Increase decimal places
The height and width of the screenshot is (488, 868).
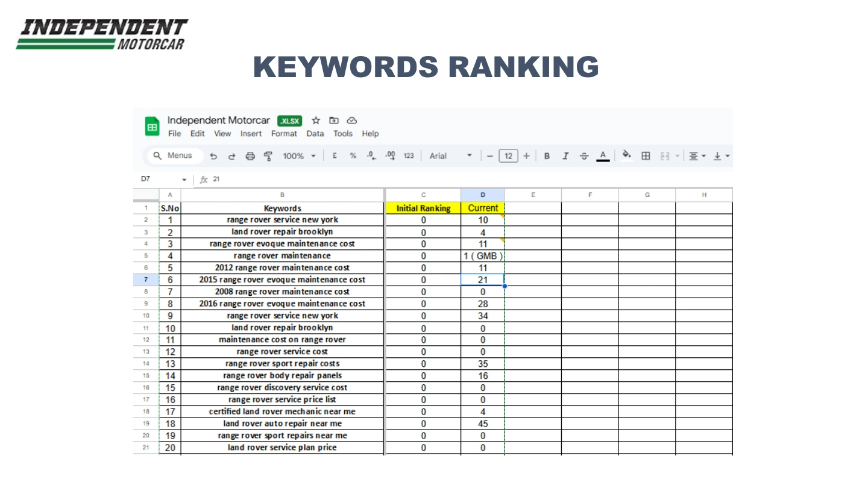(390, 156)
